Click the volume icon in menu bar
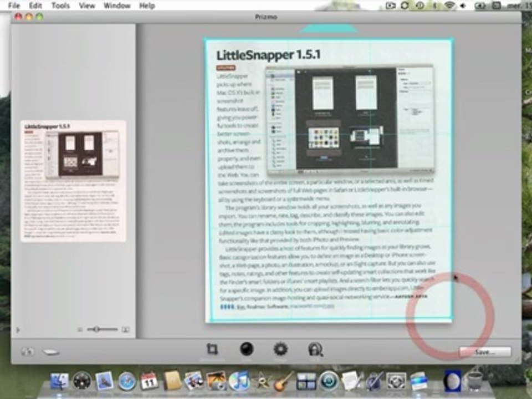This screenshot has height=399, width=532. [463, 6]
